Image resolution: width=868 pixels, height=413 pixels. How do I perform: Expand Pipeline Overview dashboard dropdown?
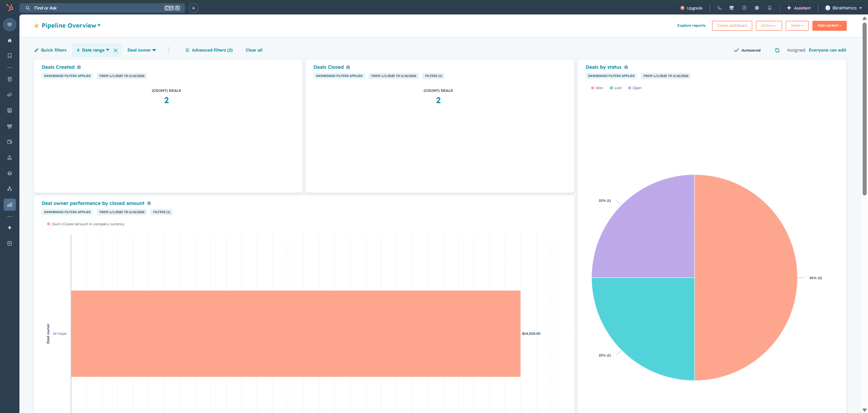tap(71, 26)
